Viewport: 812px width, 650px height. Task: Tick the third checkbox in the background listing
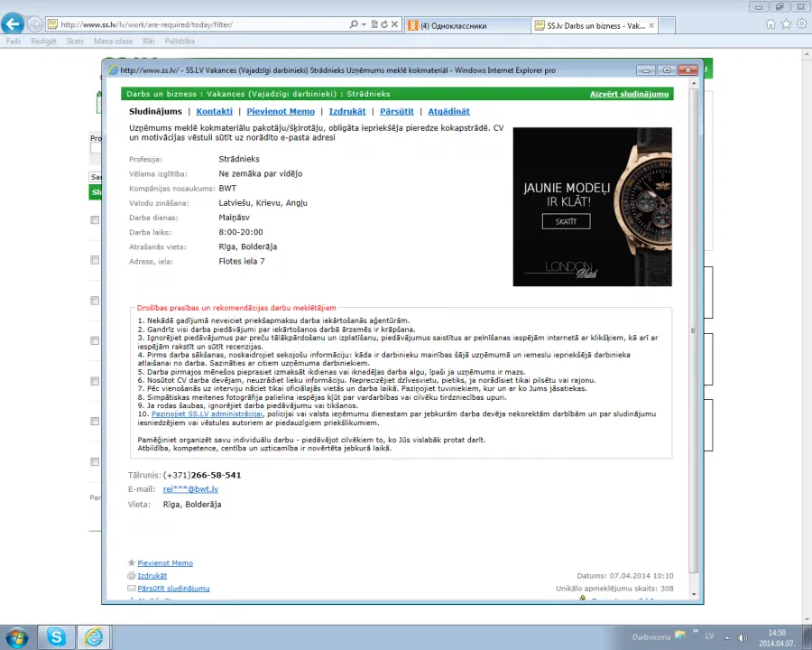(x=95, y=300)
